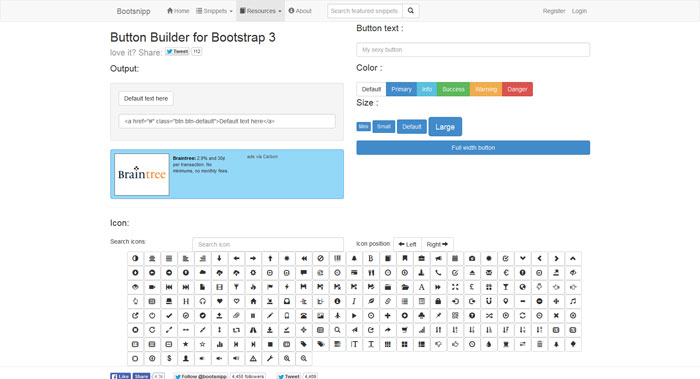Choose the warning triangle icon
The image size is (700, 379).
coord(253,358)
